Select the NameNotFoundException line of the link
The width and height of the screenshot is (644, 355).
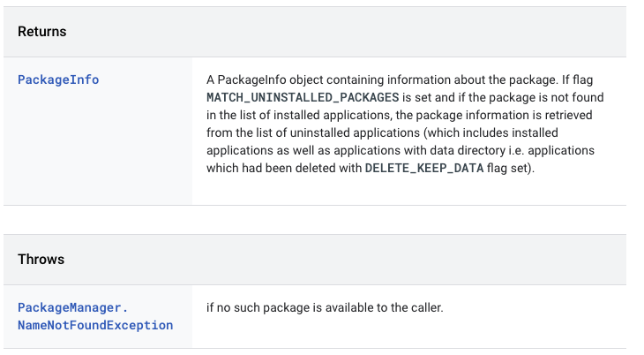pyautogui.click(x=95, y=325)
